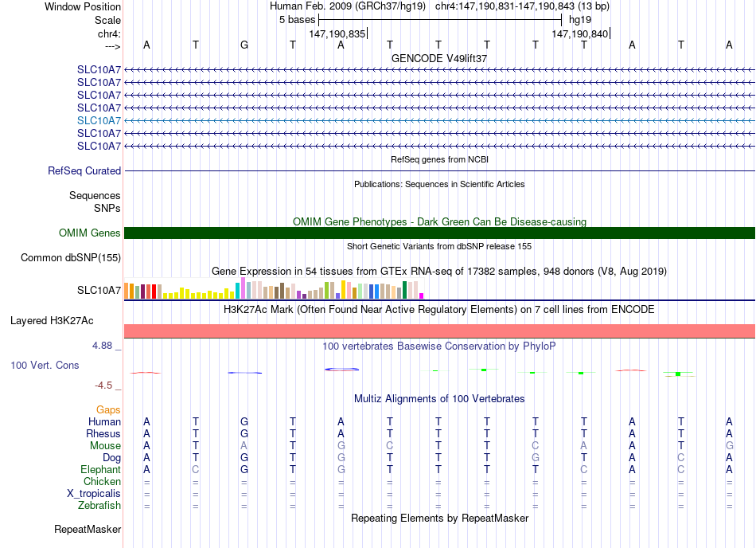Select the Chicken alignment row label
The height and width of the screenshot is (548, 756).
tap(102, 481)
